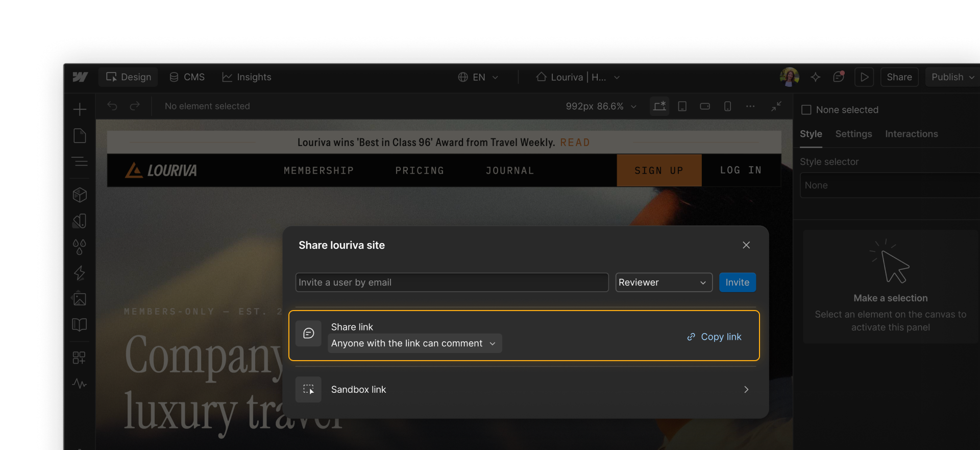Click the undo arrow
Screen dimensions: 980x450
tap(112, 106)
